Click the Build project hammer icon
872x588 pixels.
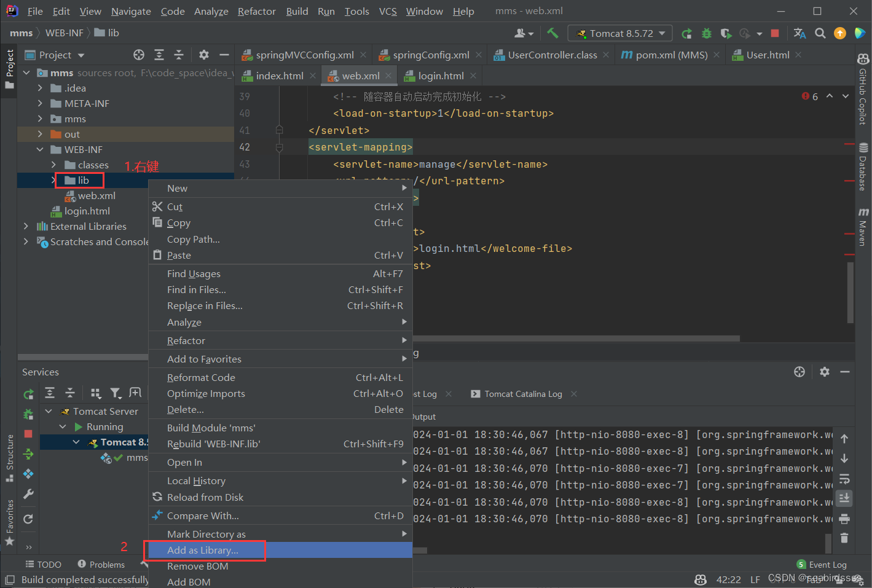(x=552, y=33)
